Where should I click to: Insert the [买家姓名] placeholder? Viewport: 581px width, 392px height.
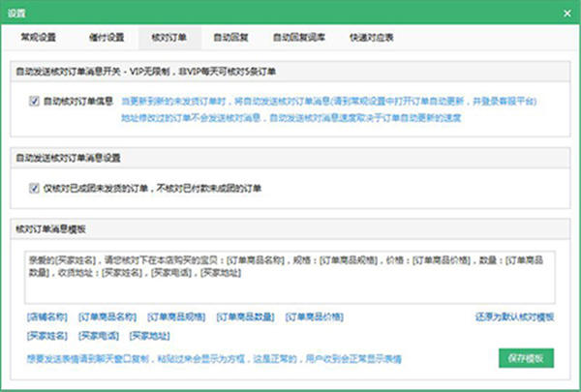pyautogui.click(x=47, y=336)
